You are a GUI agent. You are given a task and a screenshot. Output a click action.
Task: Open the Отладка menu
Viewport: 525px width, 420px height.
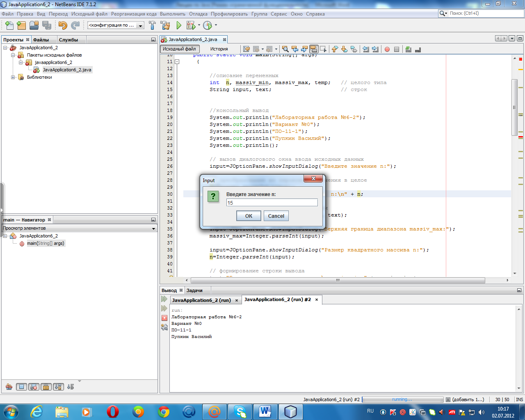[198, 14]
